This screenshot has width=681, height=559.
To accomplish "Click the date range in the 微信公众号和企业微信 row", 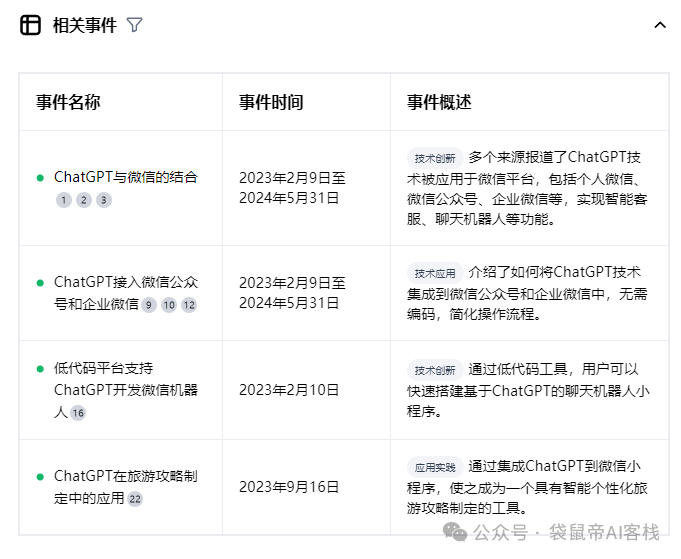I will (x=292, y=293).
